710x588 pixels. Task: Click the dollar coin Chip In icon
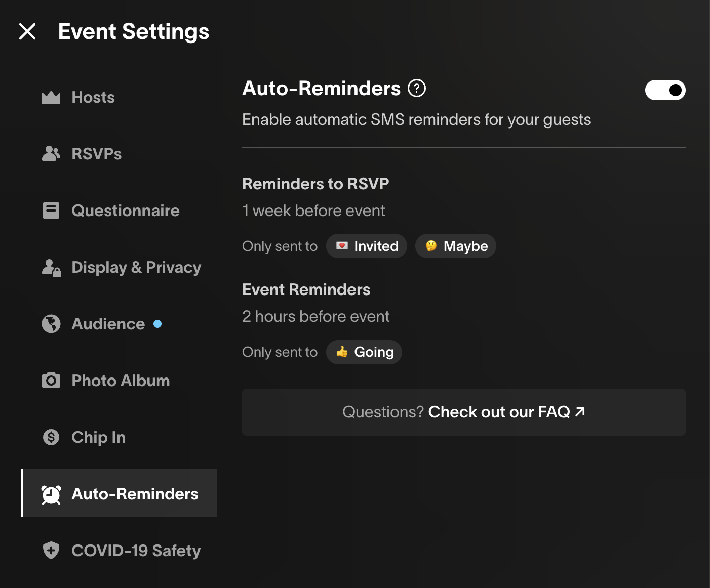(51, 437)
